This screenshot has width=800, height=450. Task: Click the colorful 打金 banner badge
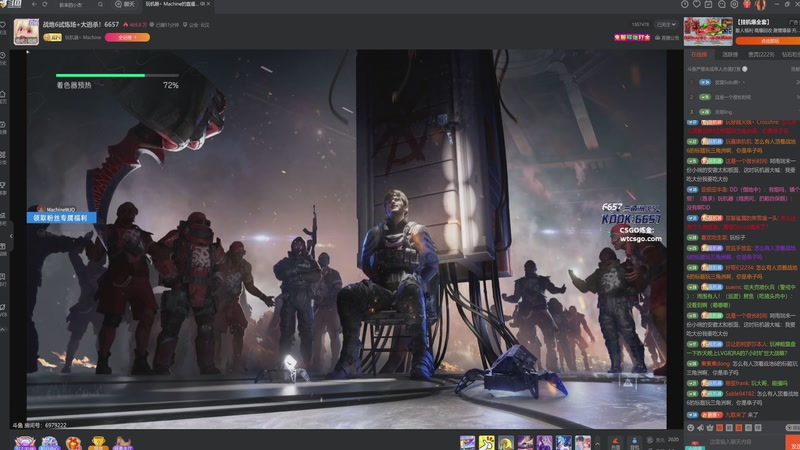(632, 37)
